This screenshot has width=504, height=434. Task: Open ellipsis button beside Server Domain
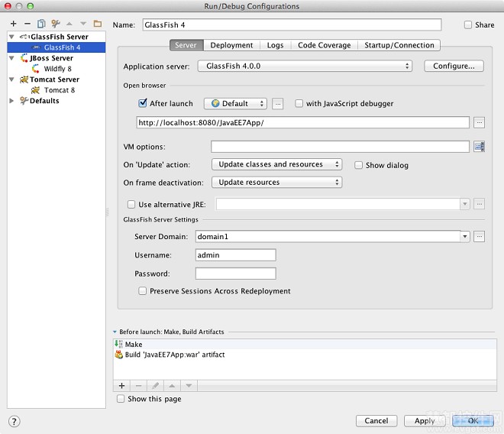point(479,237)
